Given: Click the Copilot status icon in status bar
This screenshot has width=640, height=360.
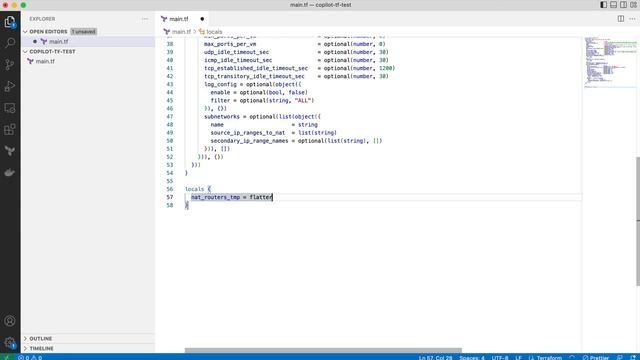Looking at the screenshot, I should tap(572, 358).
